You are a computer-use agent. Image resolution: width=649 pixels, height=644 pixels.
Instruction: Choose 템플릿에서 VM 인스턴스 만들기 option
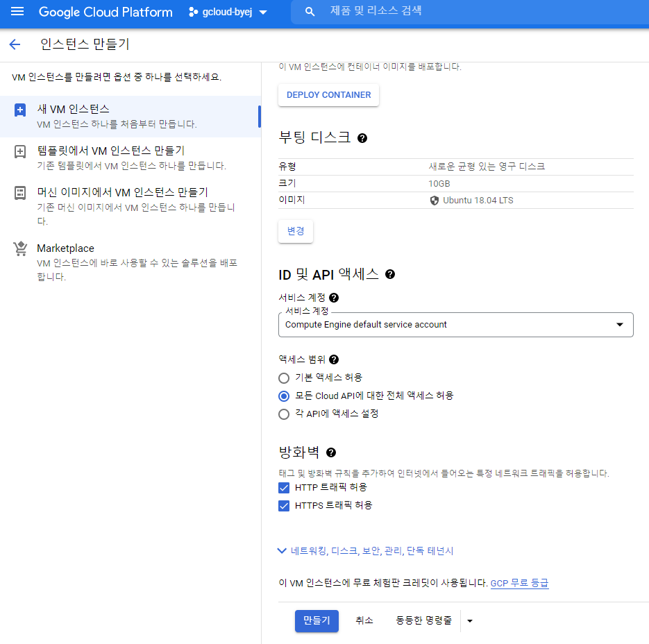(130, 158)
